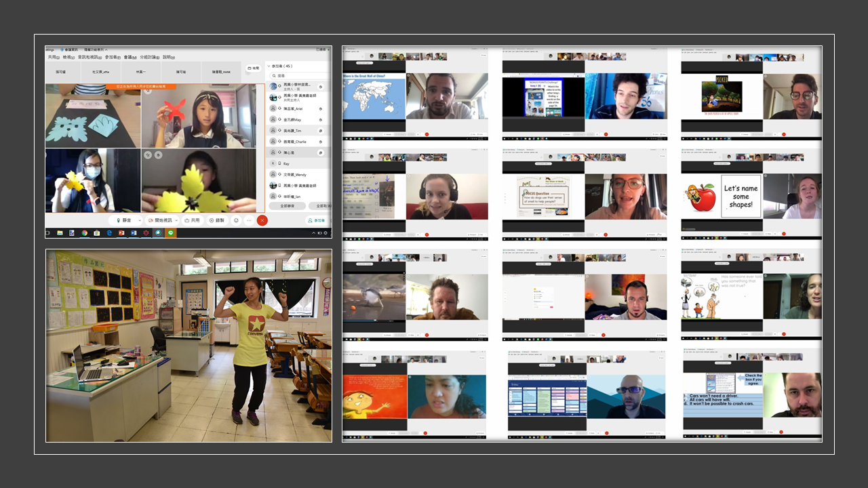Select the Great Wall of China lesson thumbnail
Image resolution: width=868 pixels, height=488 pixels.
(x=374, y=97)
